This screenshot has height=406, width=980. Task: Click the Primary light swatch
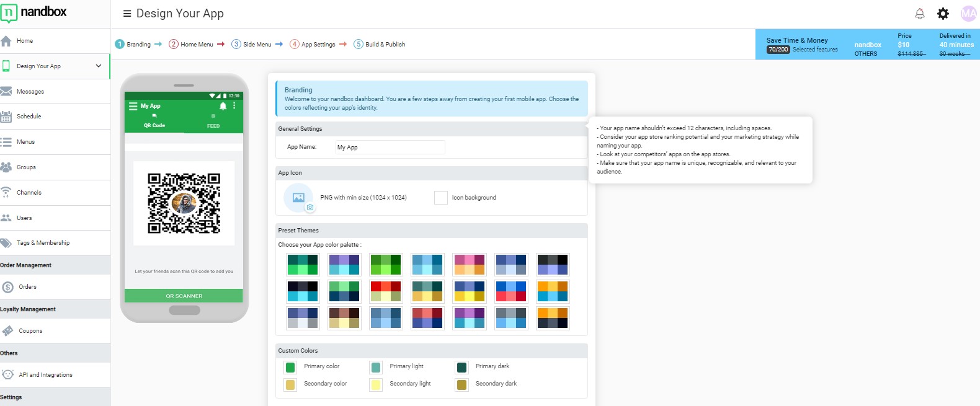[376, 368]
